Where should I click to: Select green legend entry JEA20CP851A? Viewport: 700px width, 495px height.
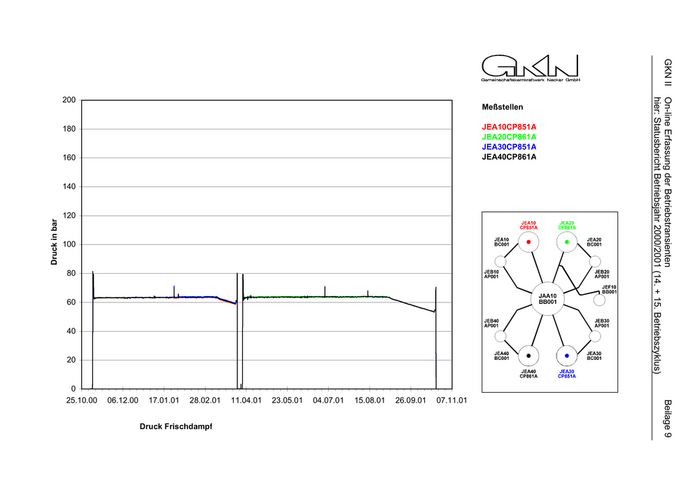click(x=509, y=137)
